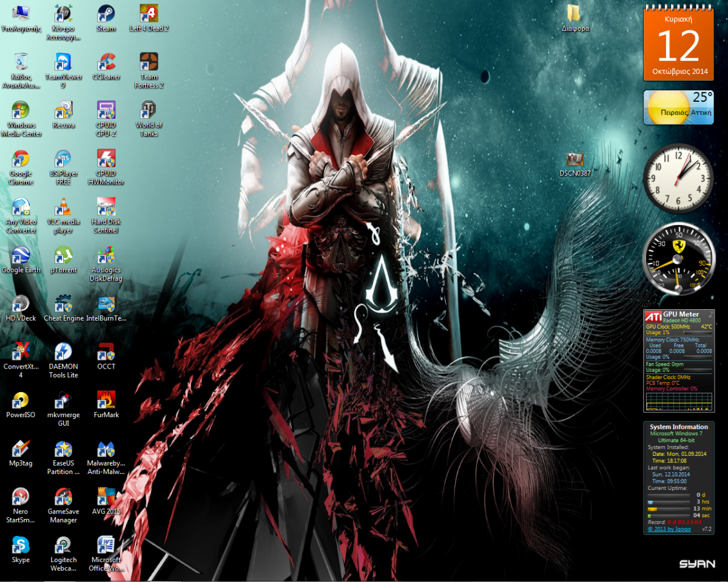Click the Auslogics DiskDefrag shortcut
The image size is (728, 582).
click(106, 264)
